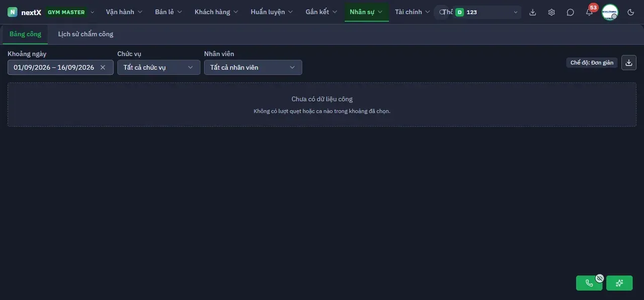
Task: Open notifications bell showing 53
Action: (x=589, y=12)
